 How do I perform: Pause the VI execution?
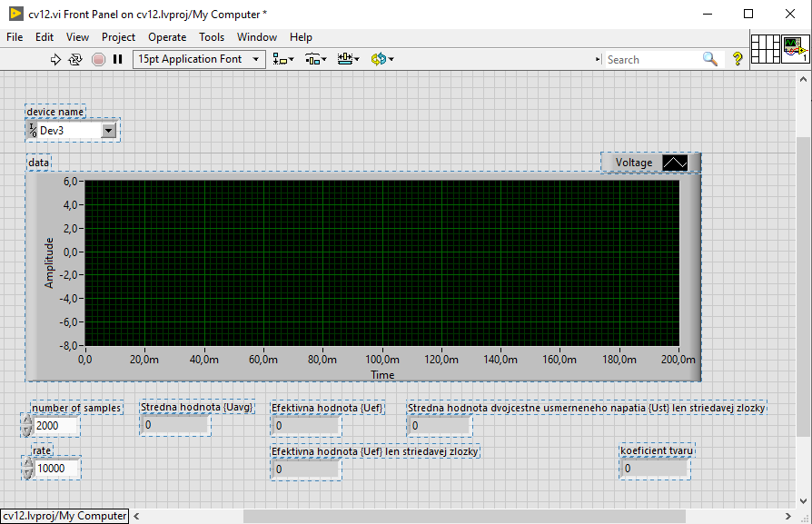coord(118,60)
